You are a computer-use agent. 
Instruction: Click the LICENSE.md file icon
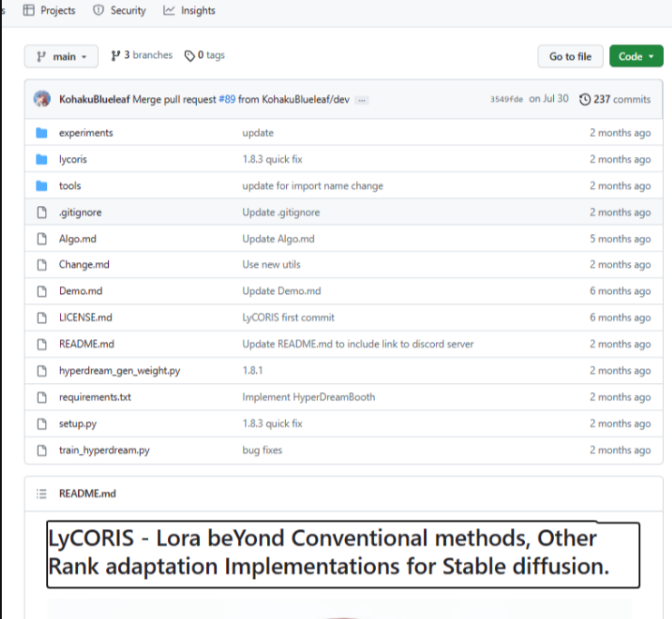point(42,318)
